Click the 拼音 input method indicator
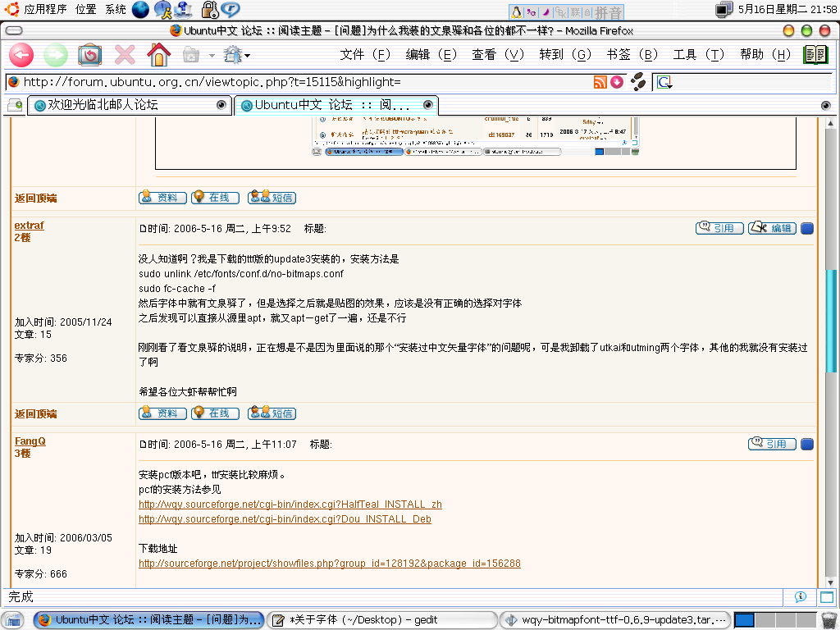Image resolution: width=840 pixels, height=630 pixels. coord(609,11)
